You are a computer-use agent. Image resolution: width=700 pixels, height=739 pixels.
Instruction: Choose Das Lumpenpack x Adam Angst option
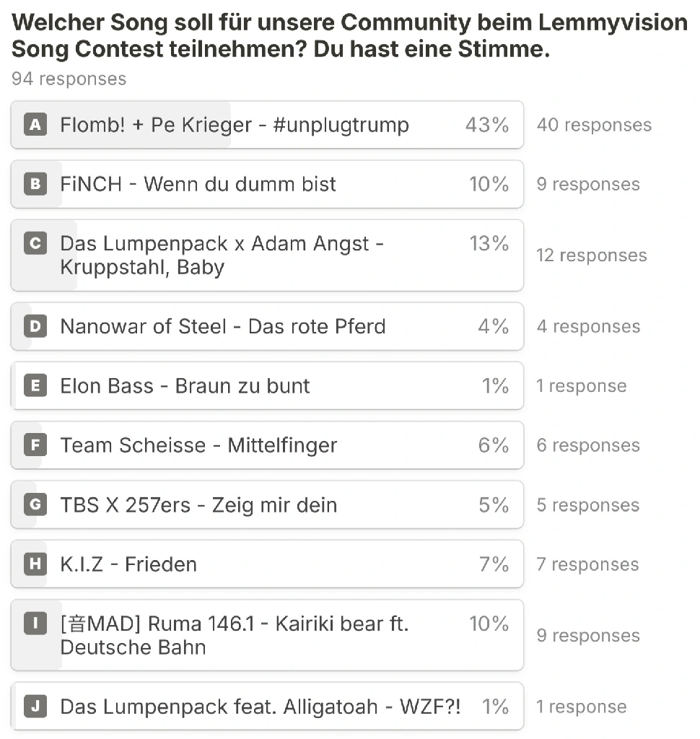coord(267,255)
